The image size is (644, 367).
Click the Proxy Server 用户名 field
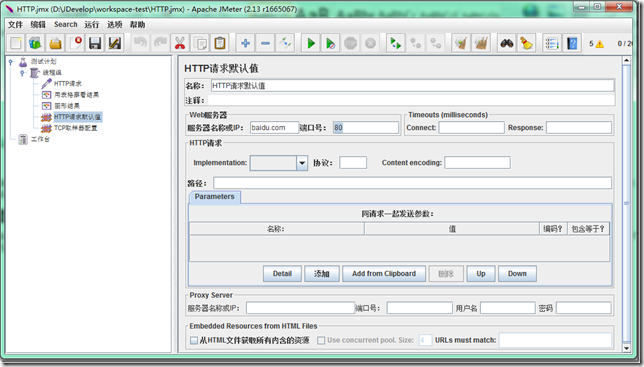(508, 308)
